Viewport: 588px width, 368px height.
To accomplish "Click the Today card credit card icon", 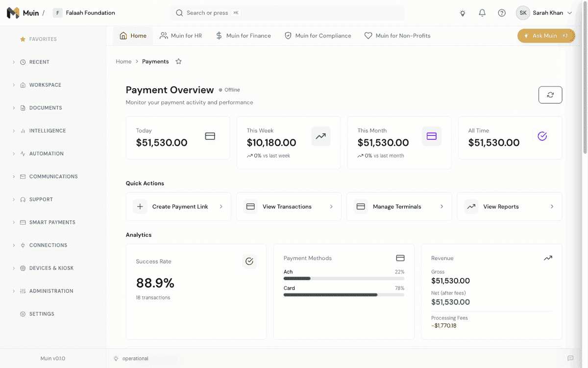I will tap(210, 136).
